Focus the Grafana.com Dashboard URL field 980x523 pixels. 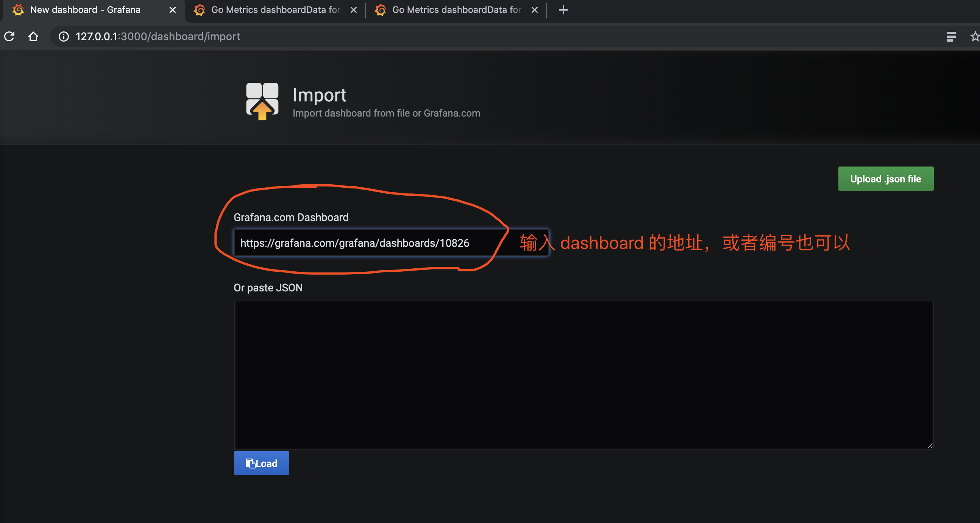pyautogui.click(x=391, y=243)
